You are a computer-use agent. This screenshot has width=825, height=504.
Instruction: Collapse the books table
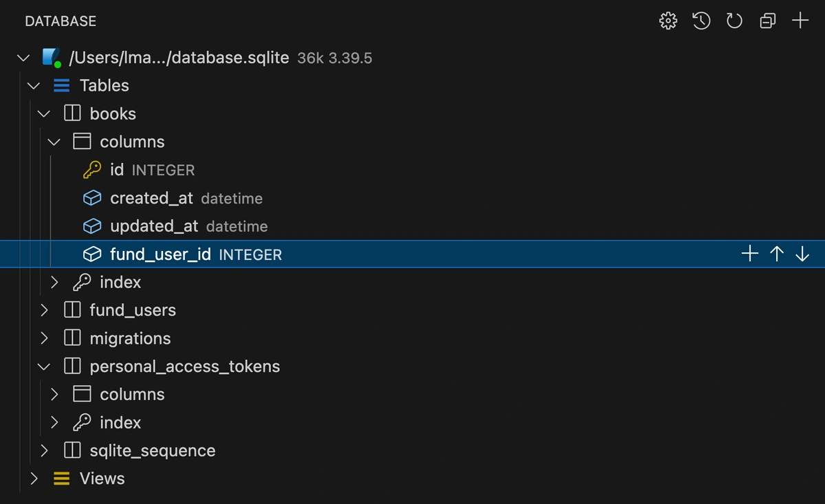point(44,113)
